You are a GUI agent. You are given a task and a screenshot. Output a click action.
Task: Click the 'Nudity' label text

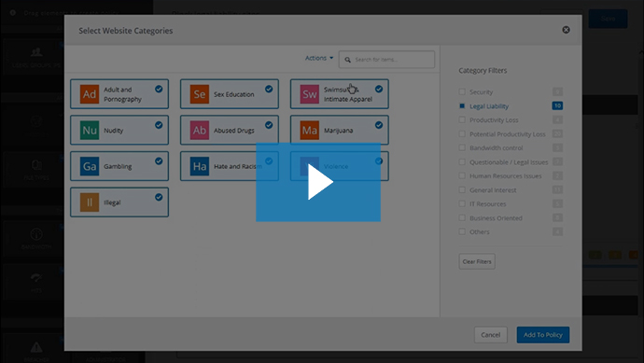pos(113,130)
